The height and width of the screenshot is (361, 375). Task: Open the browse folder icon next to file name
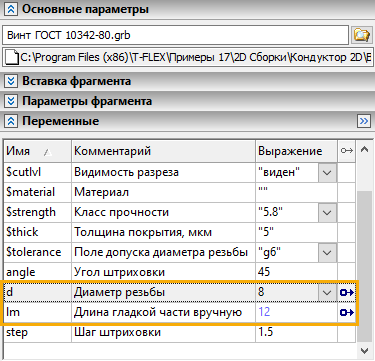(x=362, y=35)
